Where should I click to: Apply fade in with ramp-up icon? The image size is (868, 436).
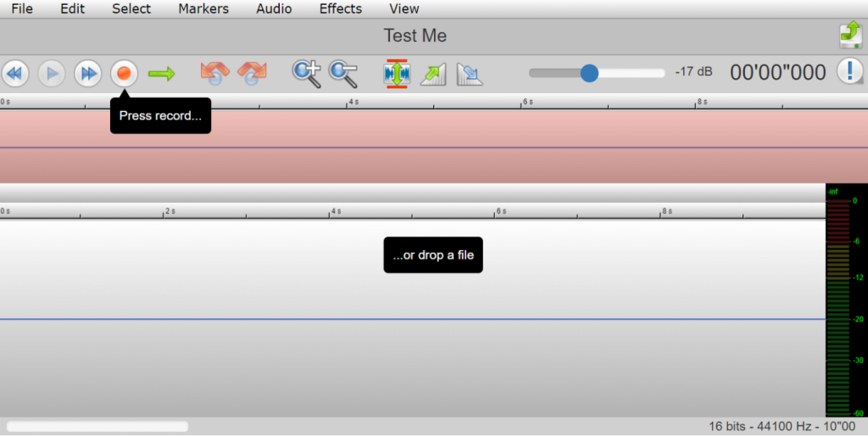[433, 75]
